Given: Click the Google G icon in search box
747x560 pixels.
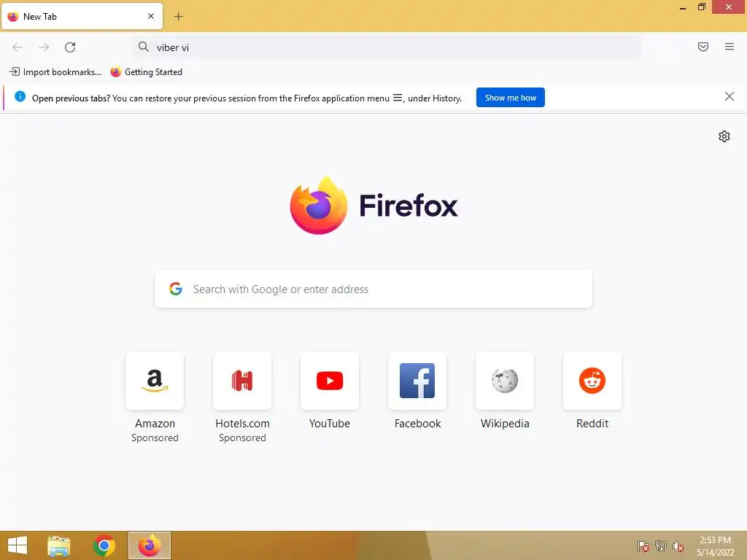Looking at the screenshot, I should [176, 289].
